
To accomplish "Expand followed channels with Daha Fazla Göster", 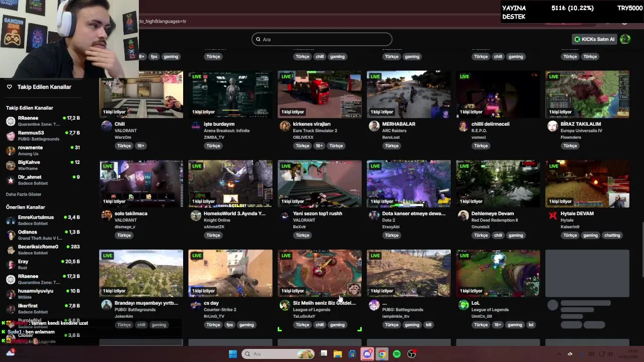I will point(24,195).
